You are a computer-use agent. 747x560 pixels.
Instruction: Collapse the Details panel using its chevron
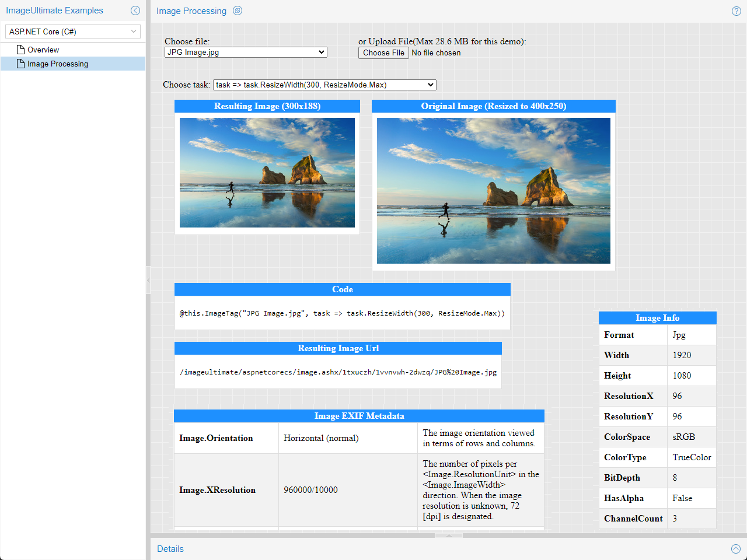736,549
